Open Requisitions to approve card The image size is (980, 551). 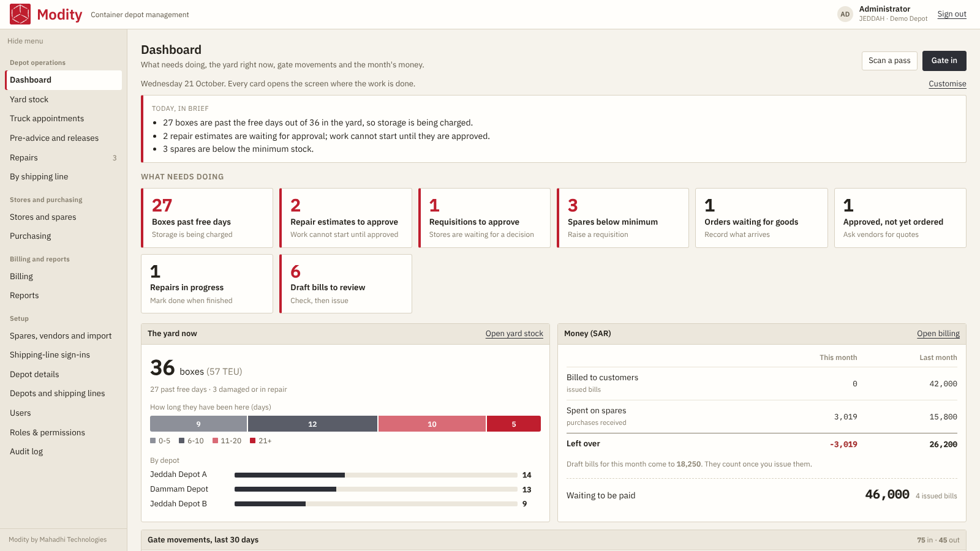(484, 218)
